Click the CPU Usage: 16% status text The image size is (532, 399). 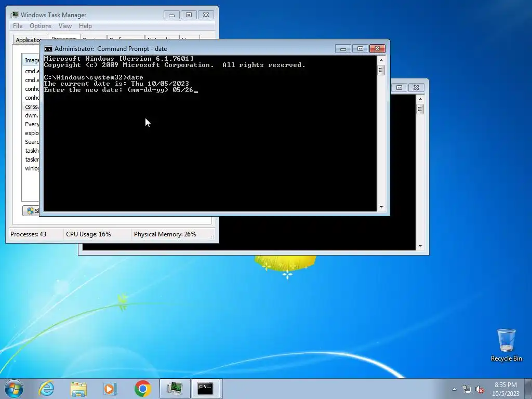88,234
